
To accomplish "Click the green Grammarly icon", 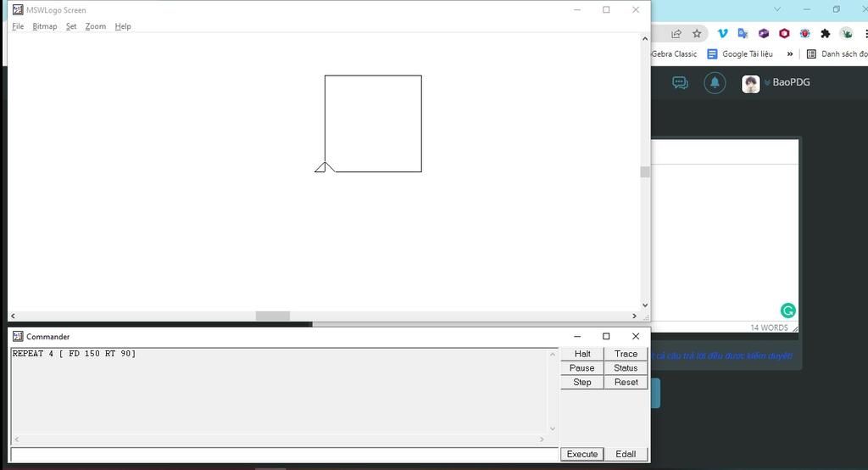I will click(787, 311).
